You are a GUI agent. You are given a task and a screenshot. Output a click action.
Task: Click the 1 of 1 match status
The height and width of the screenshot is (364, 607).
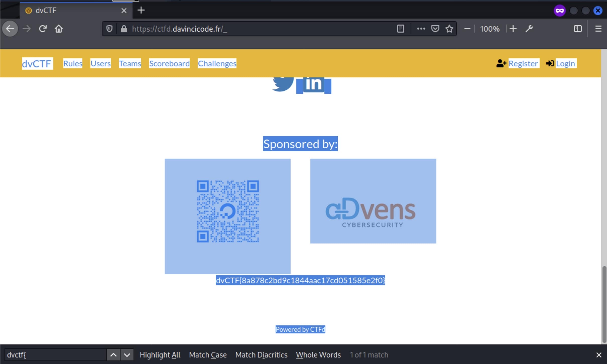(x=369, y=355)
